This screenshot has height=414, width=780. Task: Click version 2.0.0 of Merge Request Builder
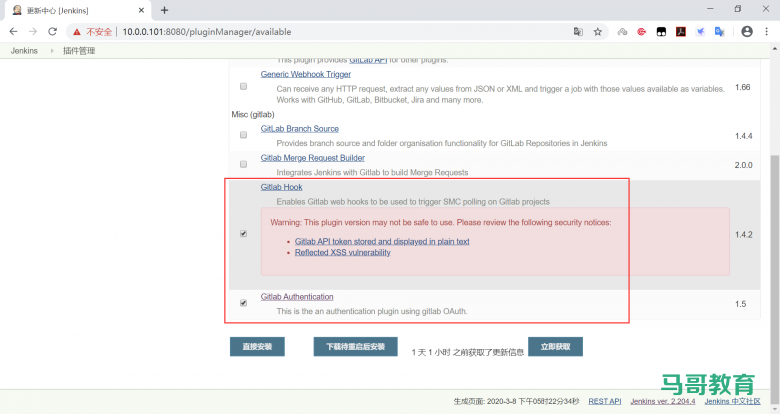(x=744, y=165)
